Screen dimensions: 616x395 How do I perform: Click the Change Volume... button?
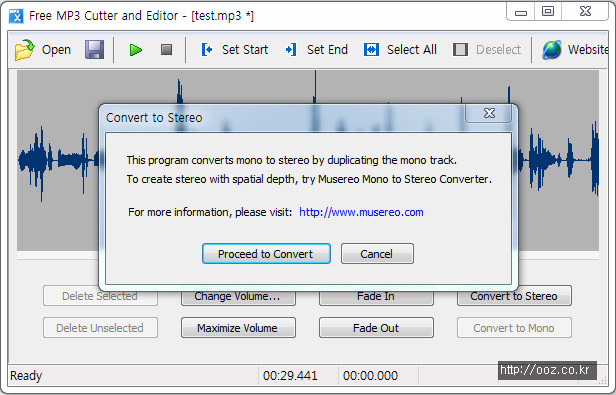[238, 297]
